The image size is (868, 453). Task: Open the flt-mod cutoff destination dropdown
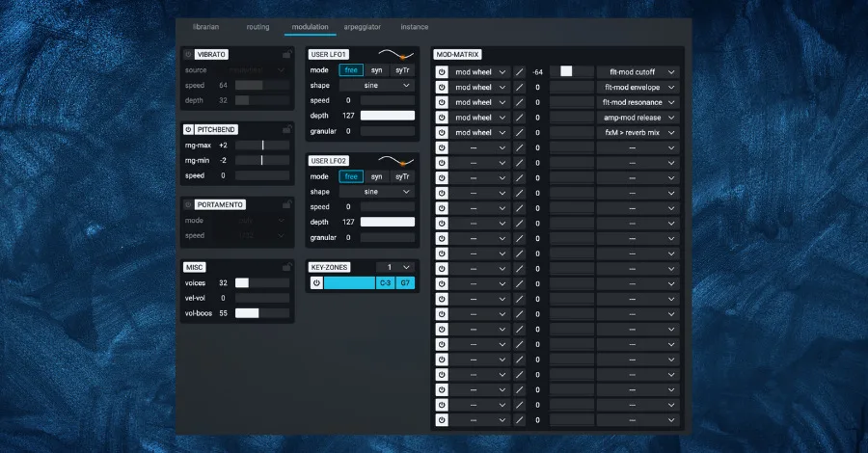coord(637,72)
